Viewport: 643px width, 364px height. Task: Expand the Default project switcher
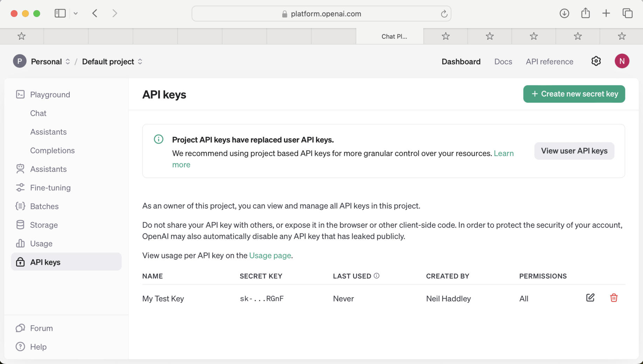coord(112,62)
